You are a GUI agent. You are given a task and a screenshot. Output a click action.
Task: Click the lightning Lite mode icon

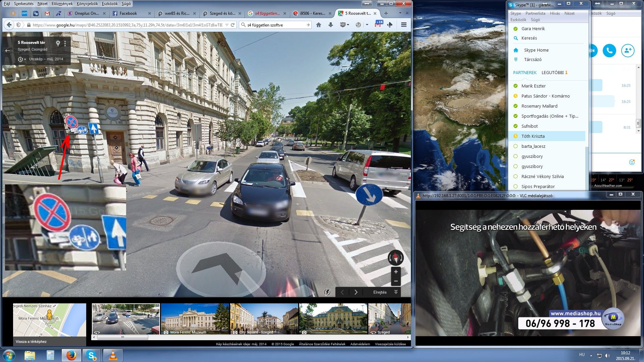(327, 292)
